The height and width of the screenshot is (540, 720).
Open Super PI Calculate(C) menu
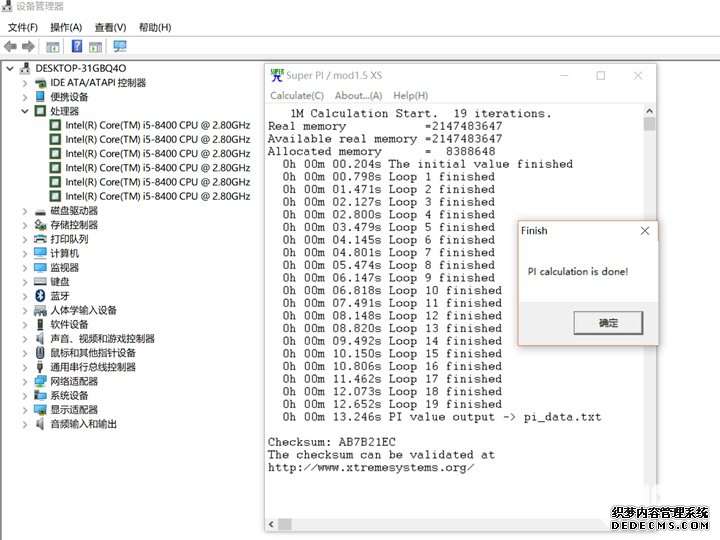pyautogui.click(x=297, y=96)
